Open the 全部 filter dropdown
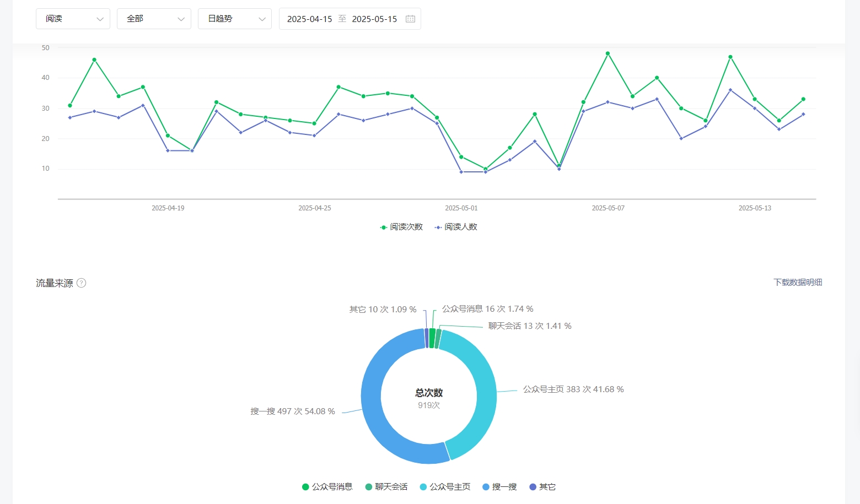Image resolution: width=860 pixels, height=504 pixels. pos(154,19)
